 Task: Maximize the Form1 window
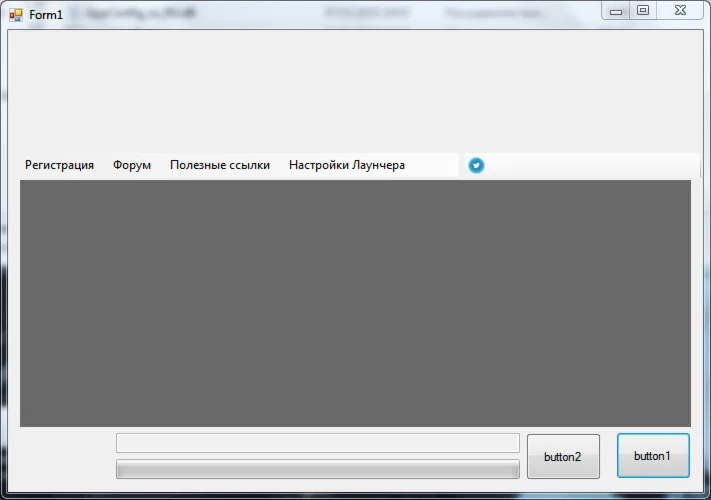tap(643, 11)
